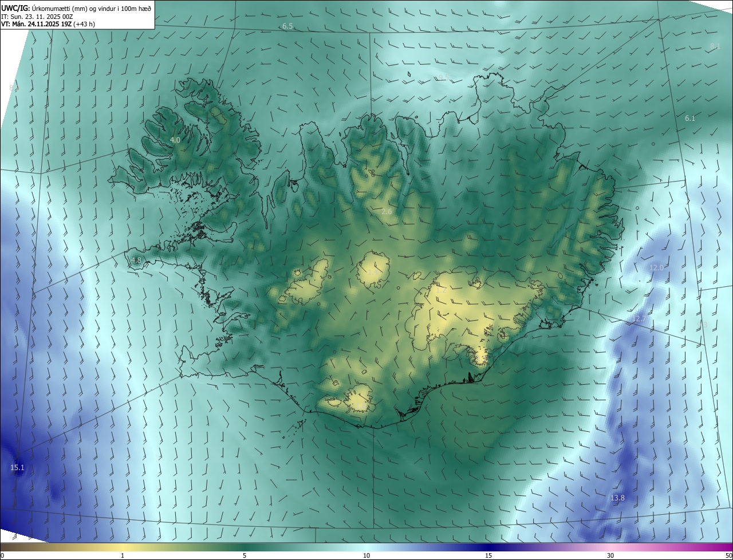
Task: Click the 9.3 value at the right edge
Action: pos(702,325)
